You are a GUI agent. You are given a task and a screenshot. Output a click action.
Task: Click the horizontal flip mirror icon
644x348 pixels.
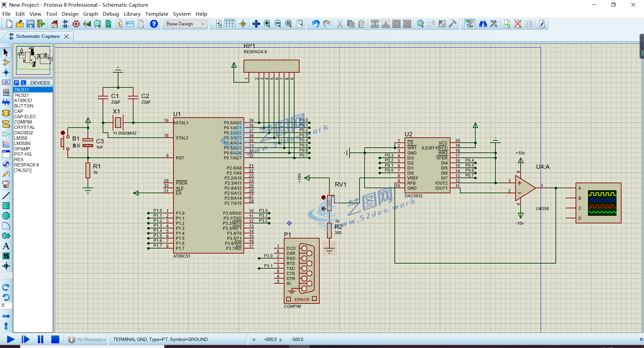[6, 316]
